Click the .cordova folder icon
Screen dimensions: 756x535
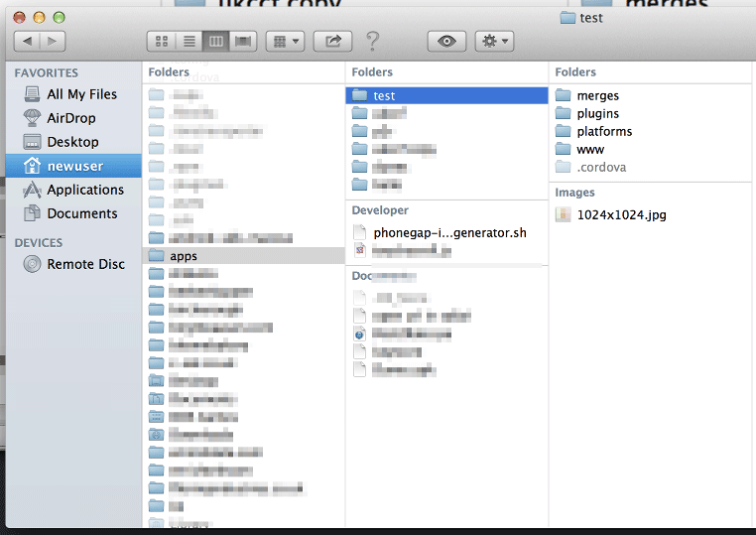pyautogui.click(x=563, y=167)
